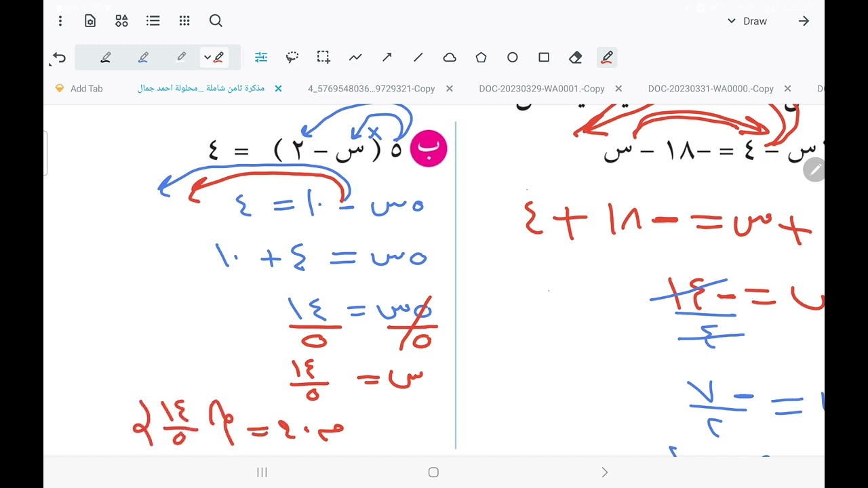Select the polygon shape tool
Viewport: 868px width, 488px height.
481,58
